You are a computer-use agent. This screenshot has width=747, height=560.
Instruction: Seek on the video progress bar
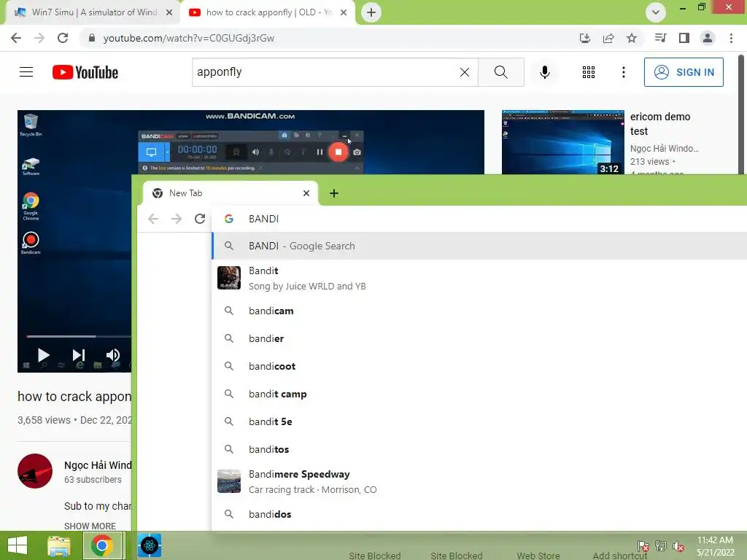(x=79, y=336)
